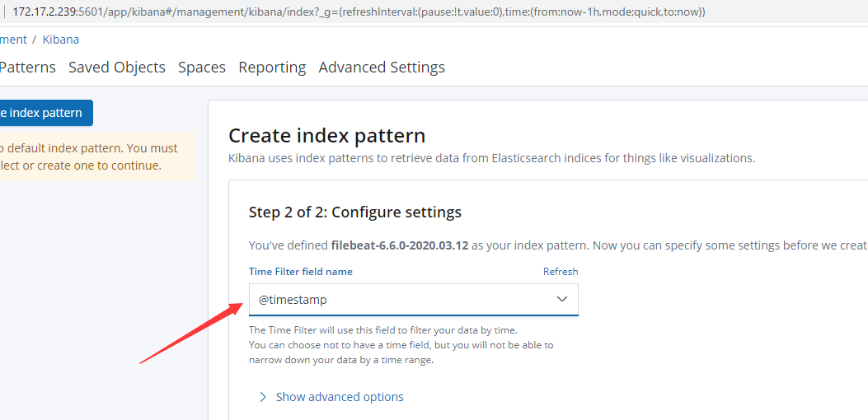The height and width of the screenshot is (420, 868).
Task: Click the browser address bar URL
Action: click(359, 12)
